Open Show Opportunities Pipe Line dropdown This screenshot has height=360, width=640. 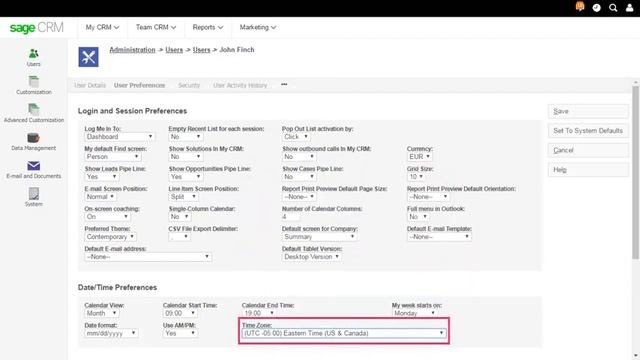[x=186, y=177]
